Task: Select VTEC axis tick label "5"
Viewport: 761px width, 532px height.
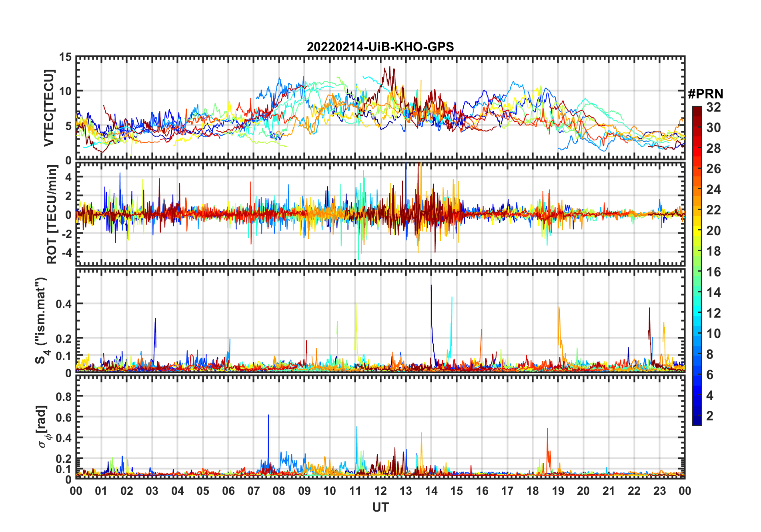Action: point(68,126)
